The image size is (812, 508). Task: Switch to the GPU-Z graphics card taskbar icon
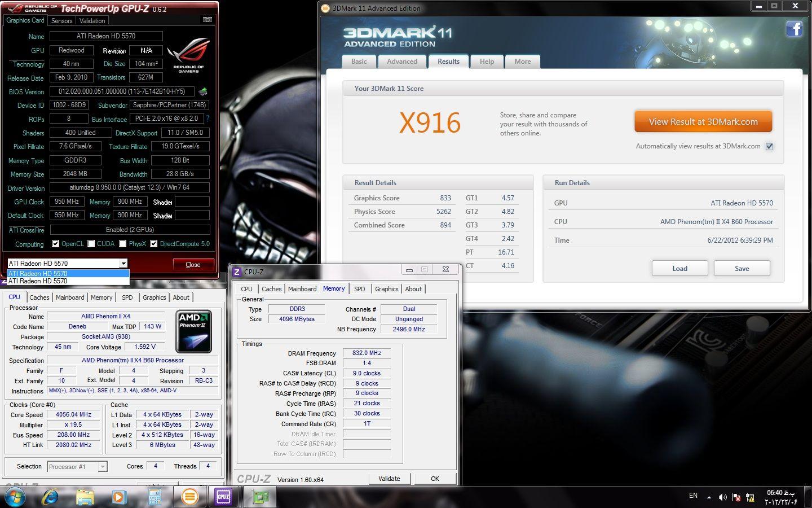click(260, 497)
